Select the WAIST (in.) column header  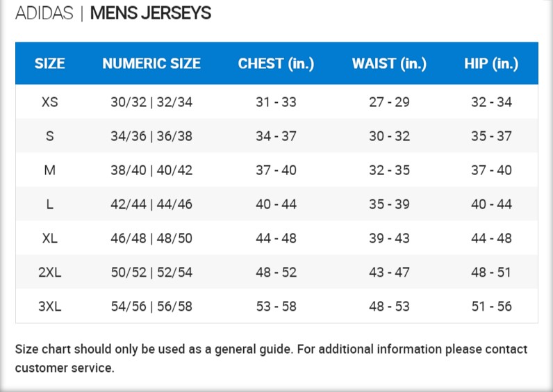(x=389, y=64)
